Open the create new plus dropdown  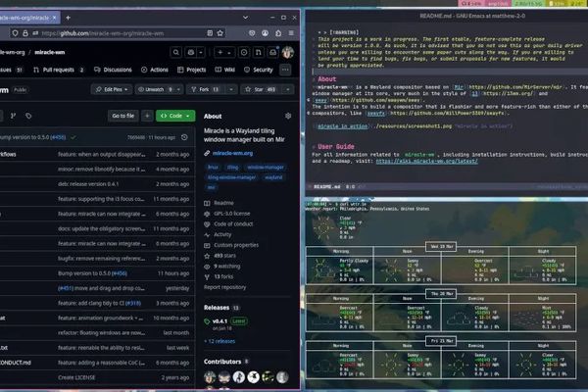(x=224, y=52)
